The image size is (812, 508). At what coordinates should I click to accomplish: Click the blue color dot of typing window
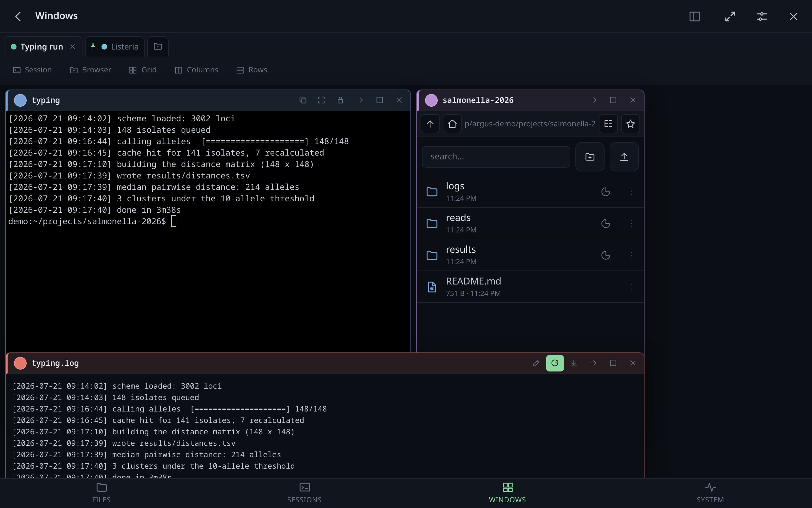point(20,100)
